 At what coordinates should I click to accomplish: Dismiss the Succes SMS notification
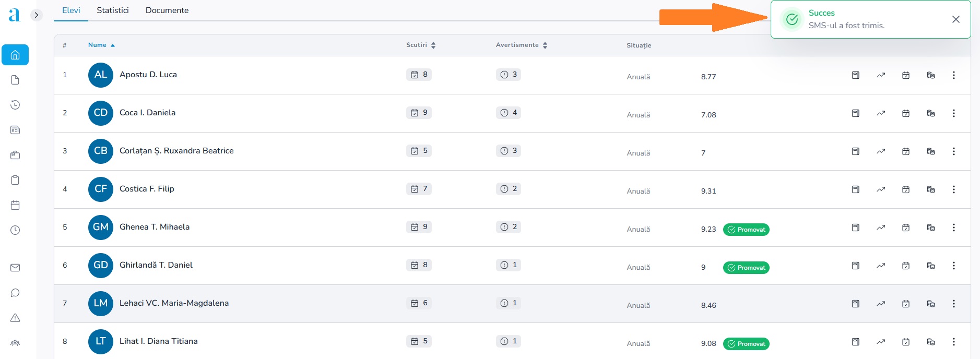955,19
